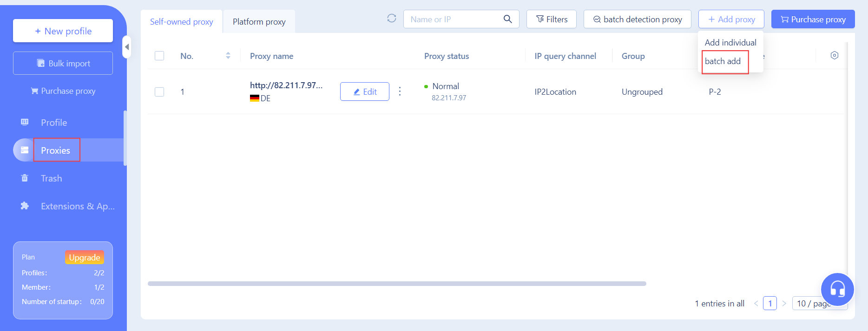Screen dimensions: 868x331
Task: Check the box for proxy row 1
Action: pos(159,92)
